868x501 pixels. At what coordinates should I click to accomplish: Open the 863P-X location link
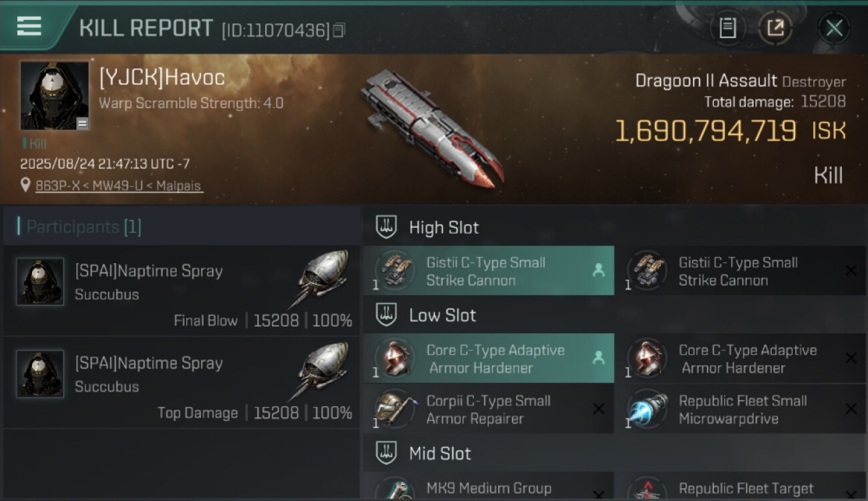coord(118,186)
